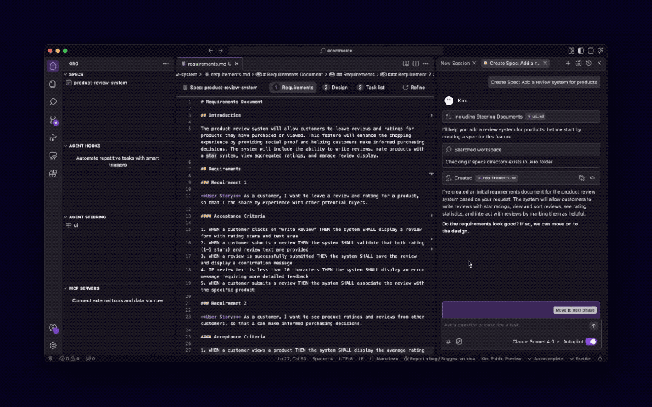652x407 pixels.
Task: Click the remote indicator at the status bar left
Action: (50, 358)
